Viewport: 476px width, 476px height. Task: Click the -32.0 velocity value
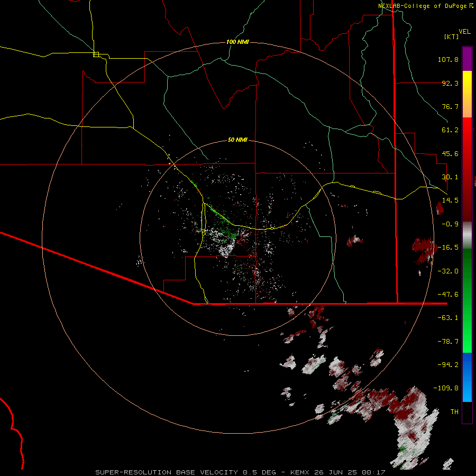coord(448,271)
